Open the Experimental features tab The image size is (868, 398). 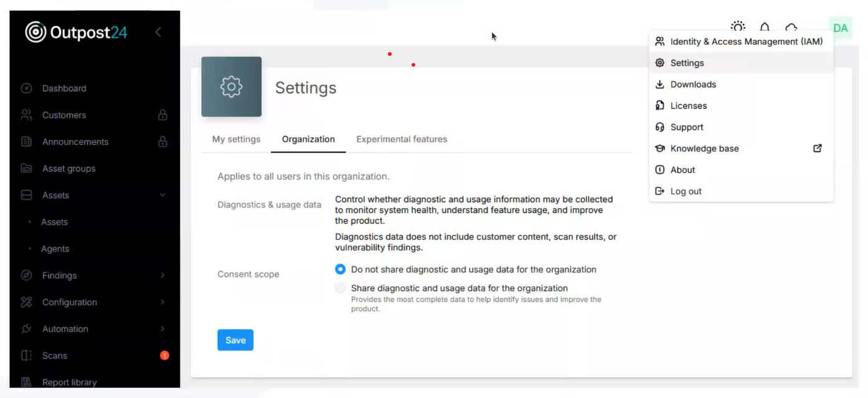coord(402,140)
